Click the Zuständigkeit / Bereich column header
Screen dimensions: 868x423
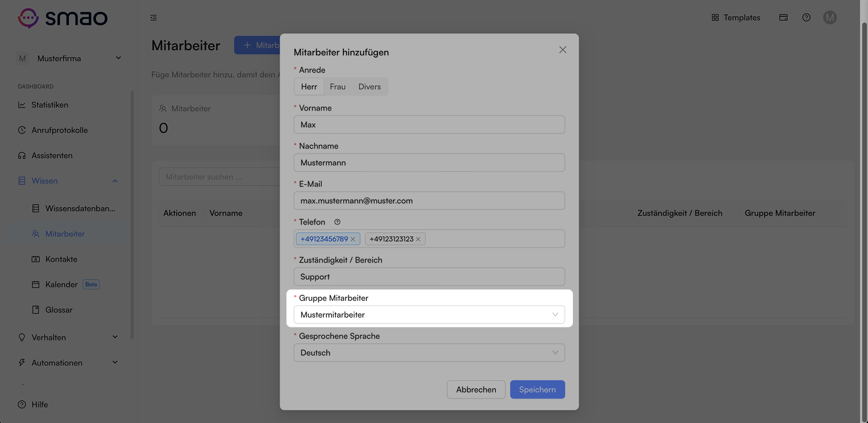tap(680, 213)
